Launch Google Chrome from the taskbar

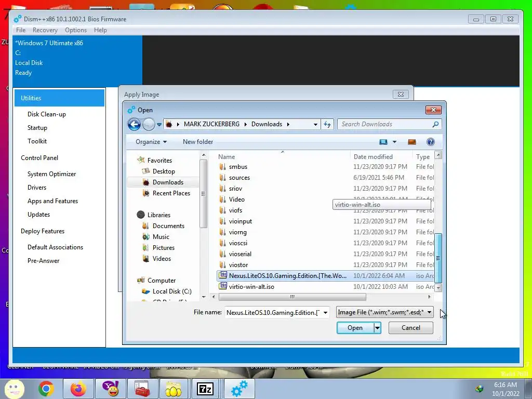[46, 389]
